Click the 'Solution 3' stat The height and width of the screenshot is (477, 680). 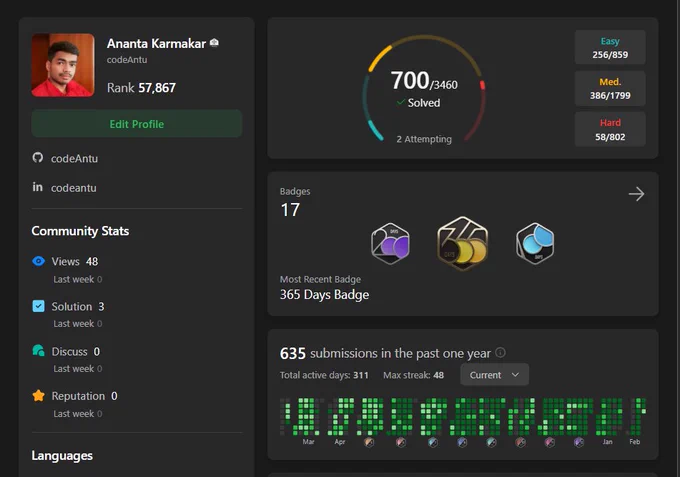pos(78,307)
